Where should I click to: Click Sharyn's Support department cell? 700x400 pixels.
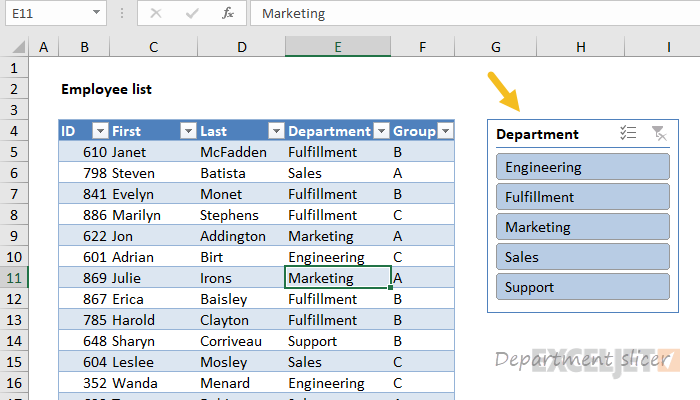point(338,341)
